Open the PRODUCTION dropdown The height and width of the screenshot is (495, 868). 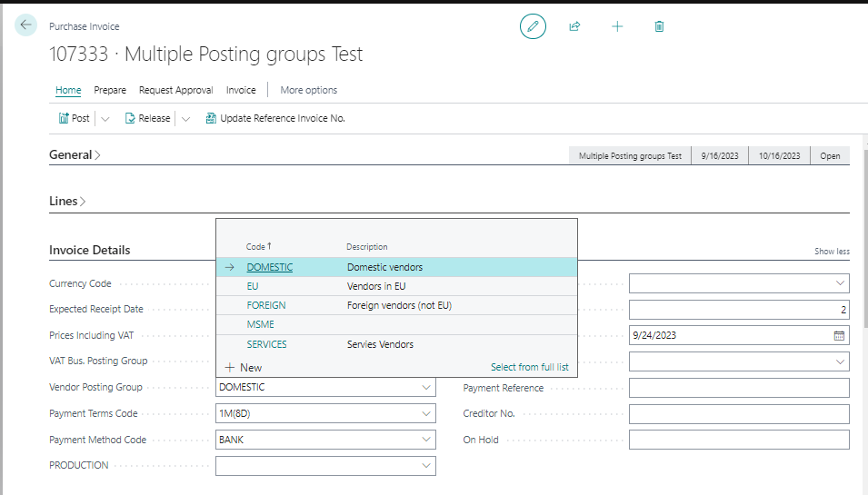[x=426, y=466]
